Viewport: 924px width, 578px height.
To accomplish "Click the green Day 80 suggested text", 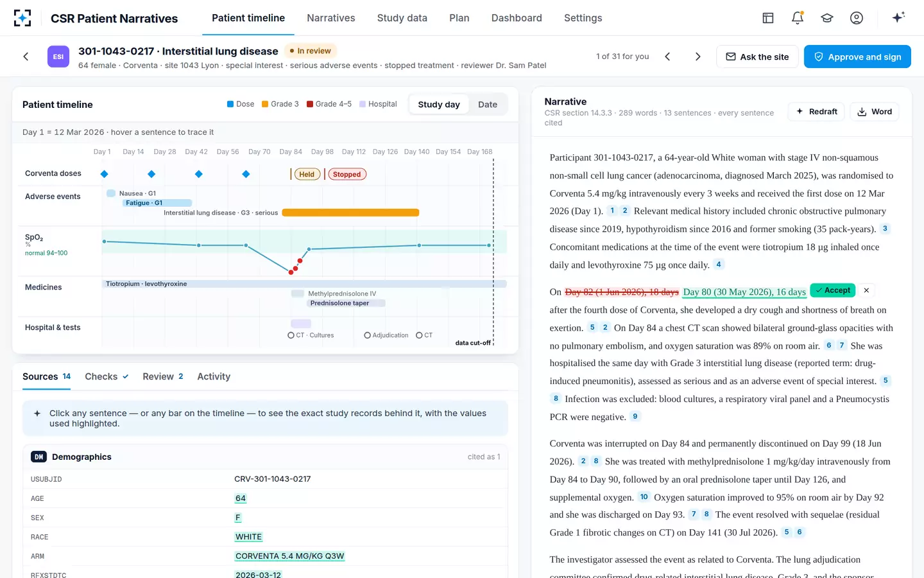I will click(744, 292).
